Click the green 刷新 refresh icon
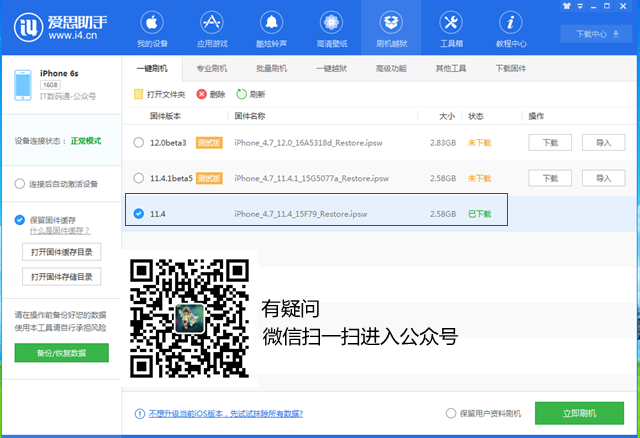640x438 pixels. point(241,94)
